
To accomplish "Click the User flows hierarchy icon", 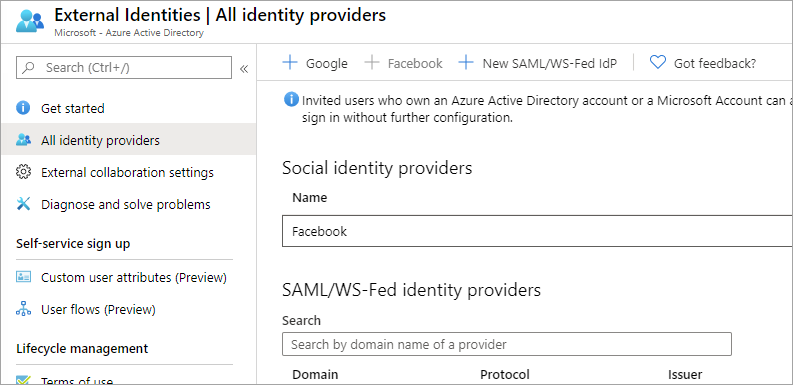I will tap(23, 309).
